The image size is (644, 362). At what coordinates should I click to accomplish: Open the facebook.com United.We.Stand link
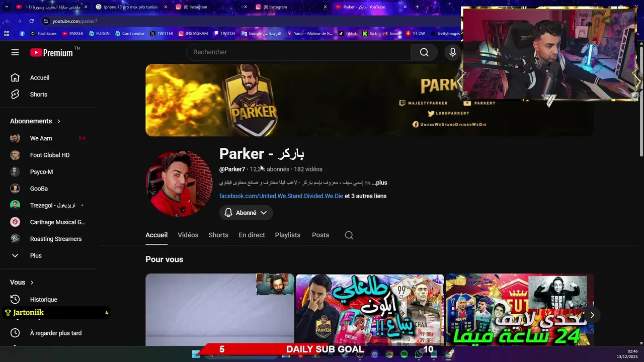[281, 196]
